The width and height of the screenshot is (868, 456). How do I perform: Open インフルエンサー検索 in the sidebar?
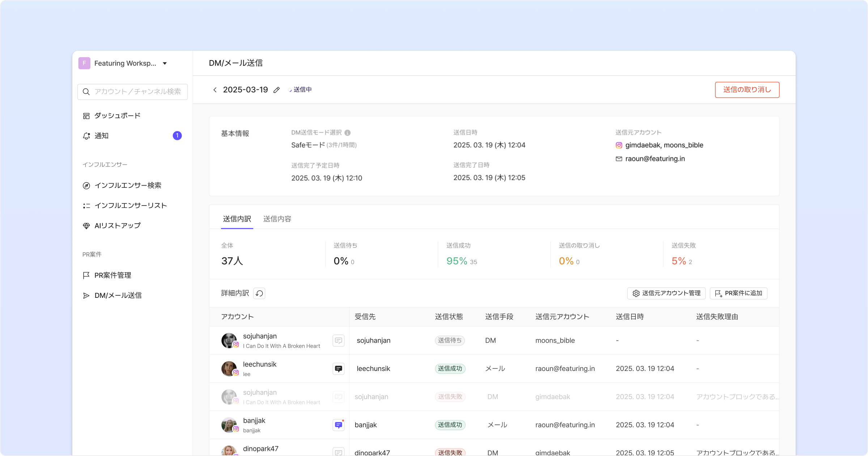pos(128,185)
